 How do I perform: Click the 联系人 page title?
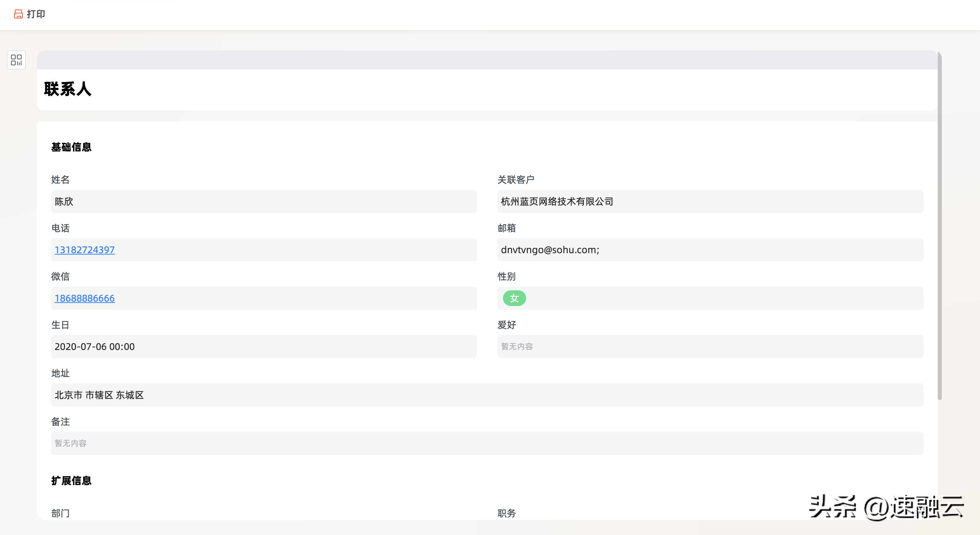[68, 89]
